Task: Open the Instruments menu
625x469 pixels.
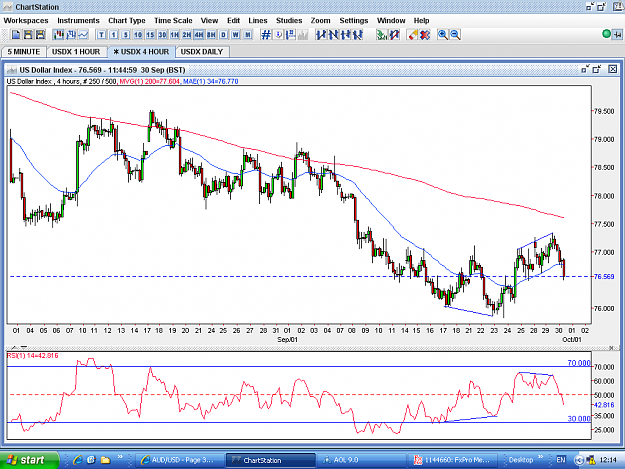Action: [x=79, y=21]
